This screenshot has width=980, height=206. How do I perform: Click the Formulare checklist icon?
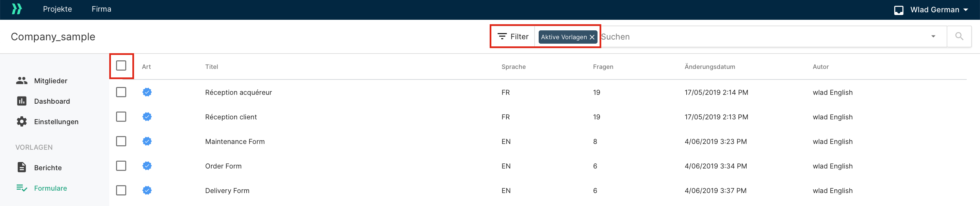[22, 188]
